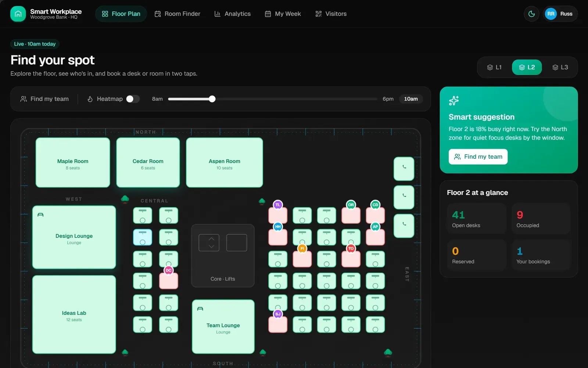
Task: Select the Team Lounge
Action: click(x=223, y=327)
